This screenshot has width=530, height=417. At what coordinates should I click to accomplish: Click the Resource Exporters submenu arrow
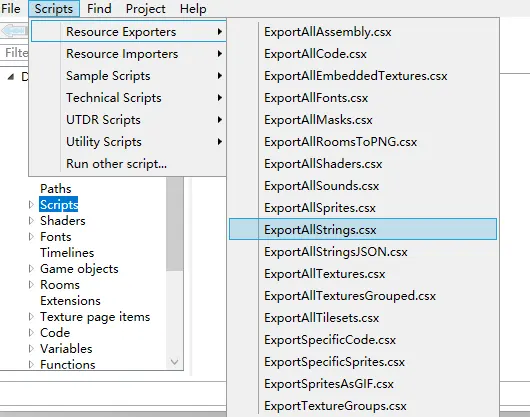coord(220,31)
